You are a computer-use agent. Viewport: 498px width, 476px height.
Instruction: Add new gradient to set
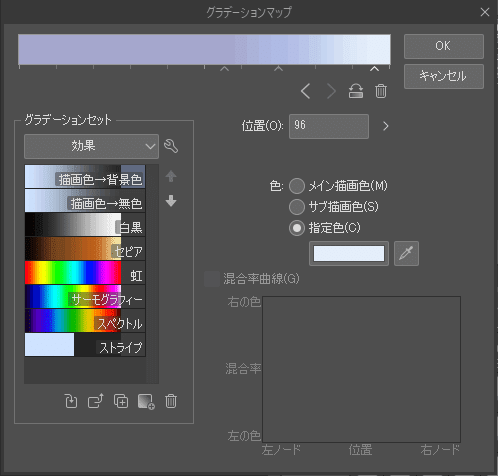(x=146, y=401)
